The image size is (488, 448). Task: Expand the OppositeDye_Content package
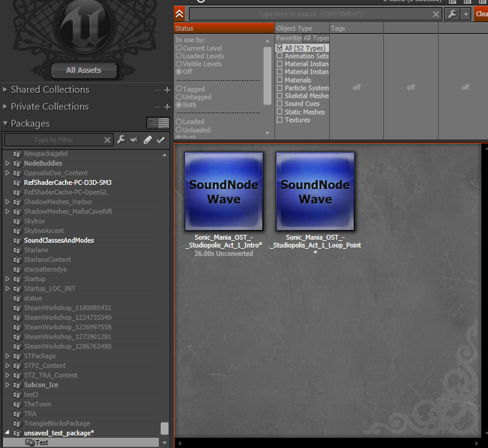click(x=7, y=173)
